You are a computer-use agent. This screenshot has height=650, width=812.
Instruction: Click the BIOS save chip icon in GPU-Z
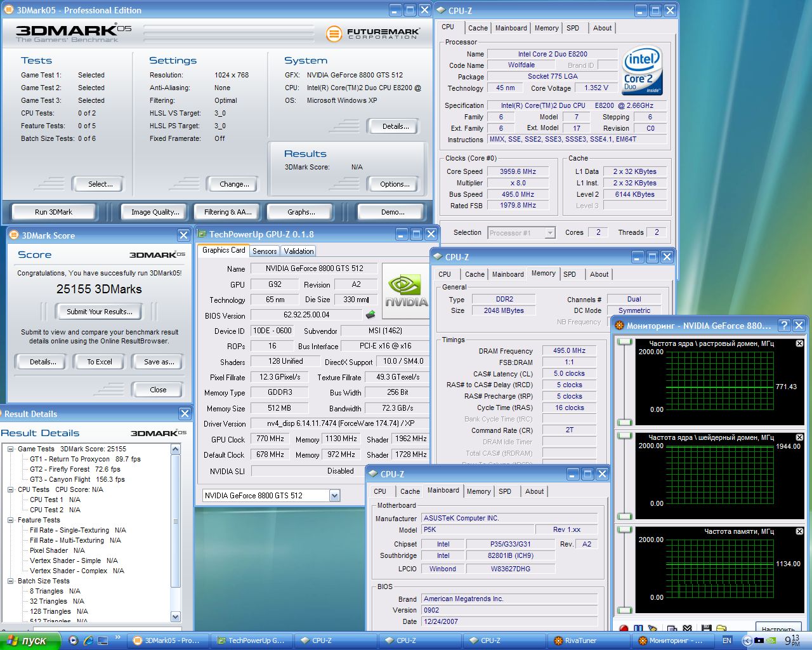tap(370, 315)
